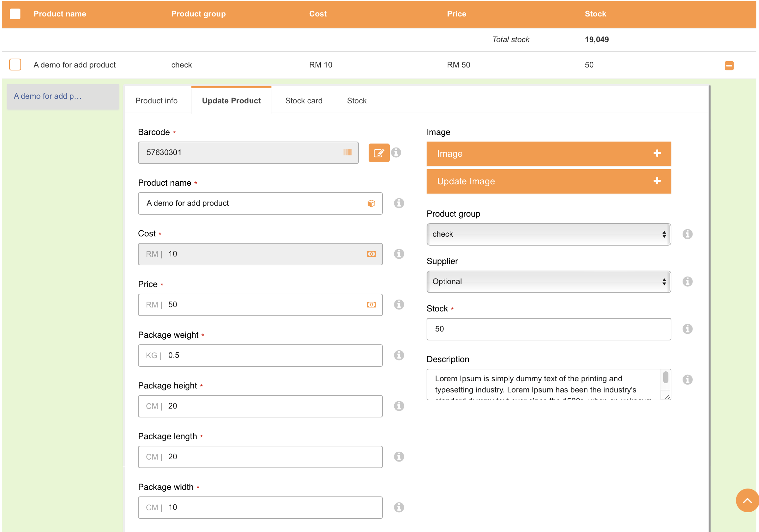Image resolution: width=759 pixels, height=532 pixels.
Task: Click info icon beside Cost field
Action: [x=399, y=254]
